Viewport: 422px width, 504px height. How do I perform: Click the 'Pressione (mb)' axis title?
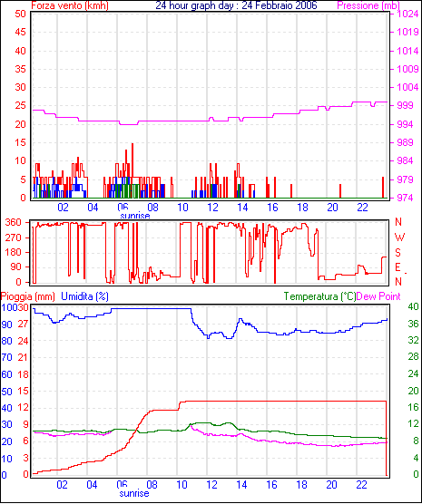(368, 5)
